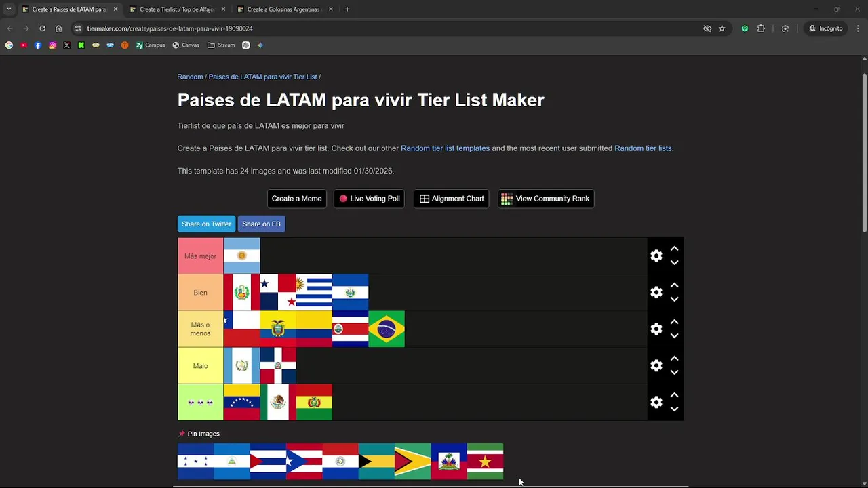Viewport: 868px width, 488px height.
Task: Start a Live Voting Poll
Action: tap(370, 199)
